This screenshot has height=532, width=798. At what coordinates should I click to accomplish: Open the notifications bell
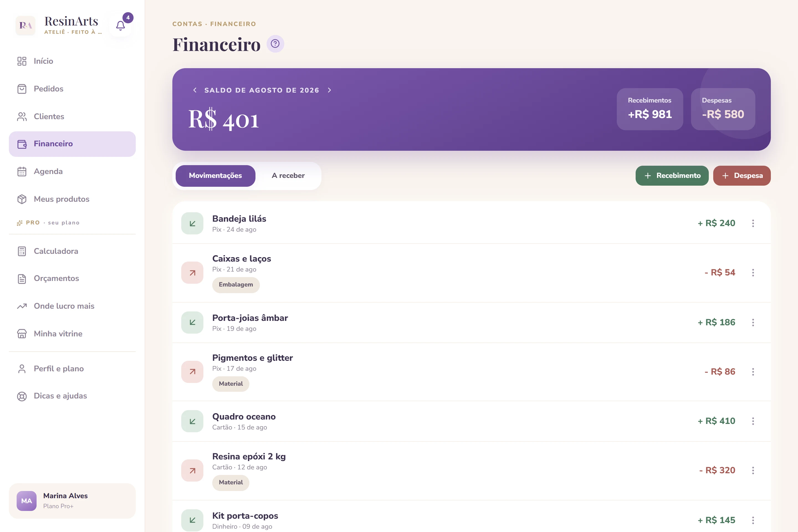point(121,25)
